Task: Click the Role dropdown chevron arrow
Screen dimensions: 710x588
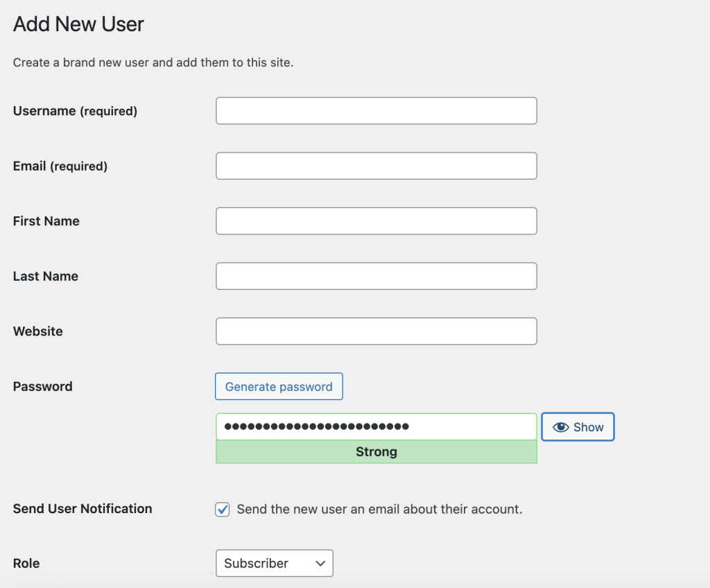Action: tap(320, 563)
